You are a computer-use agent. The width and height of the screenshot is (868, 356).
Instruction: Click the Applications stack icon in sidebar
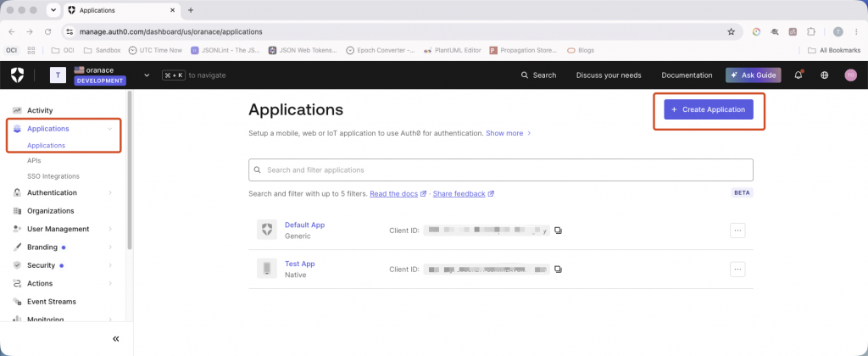click(17, 129)
